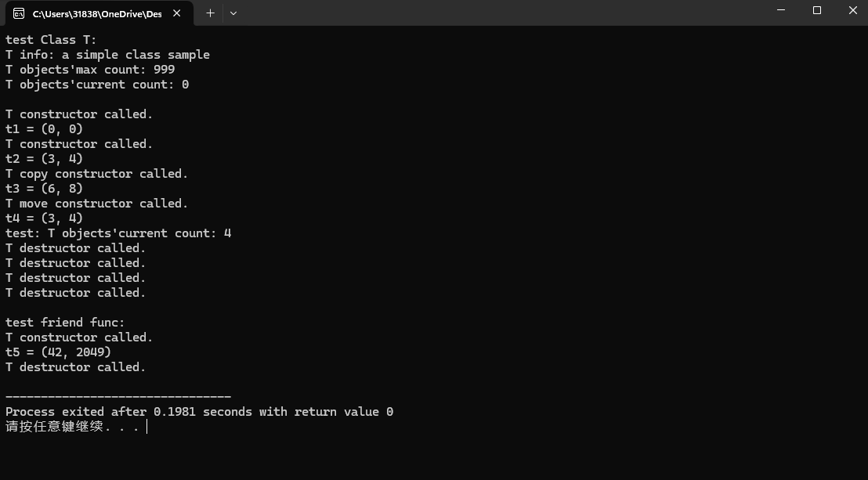
Task: Close the C:\Users\31838 terminal tab
Action: (176, 13)
